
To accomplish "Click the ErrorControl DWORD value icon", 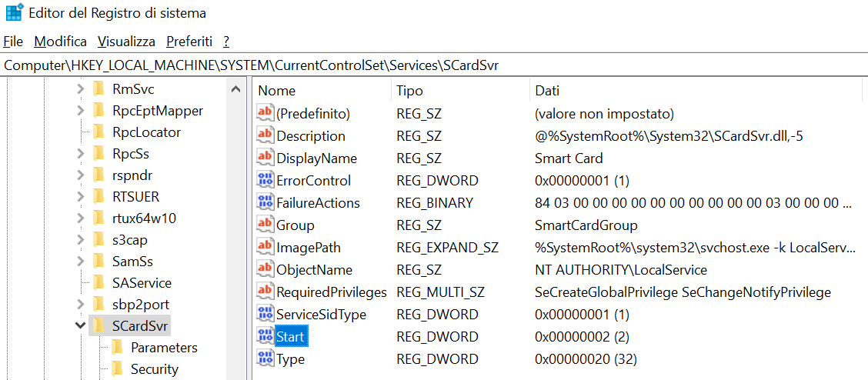I will (265, 180).
